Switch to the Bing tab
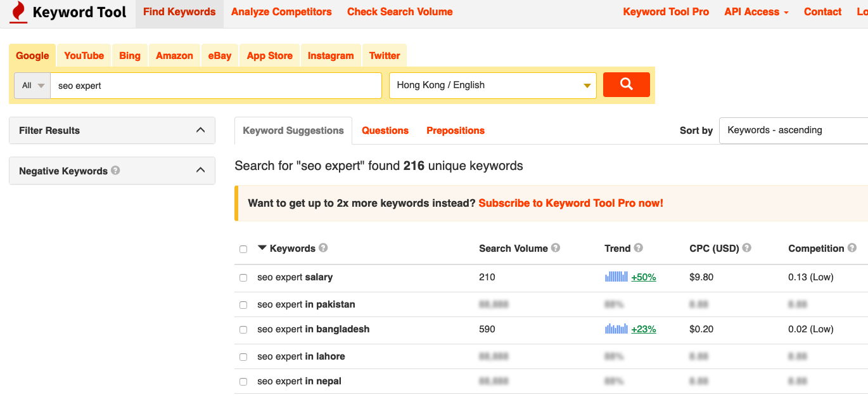The image size is (868, 397). pyautogui.click(x=130, y=56)
